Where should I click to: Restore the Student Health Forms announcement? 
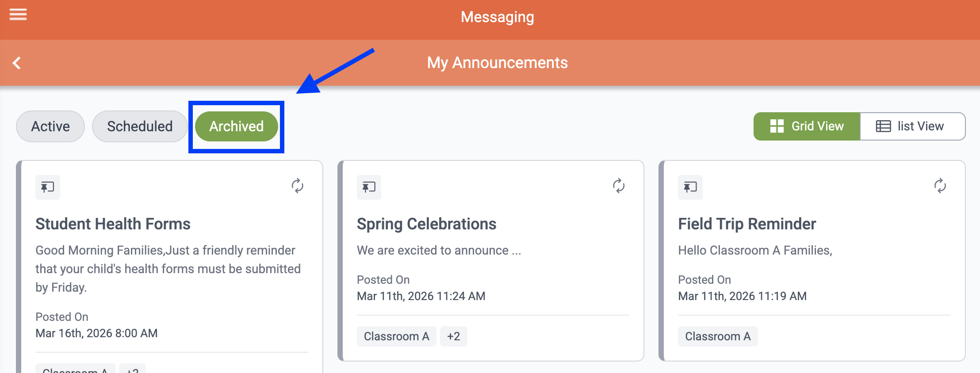298,186
